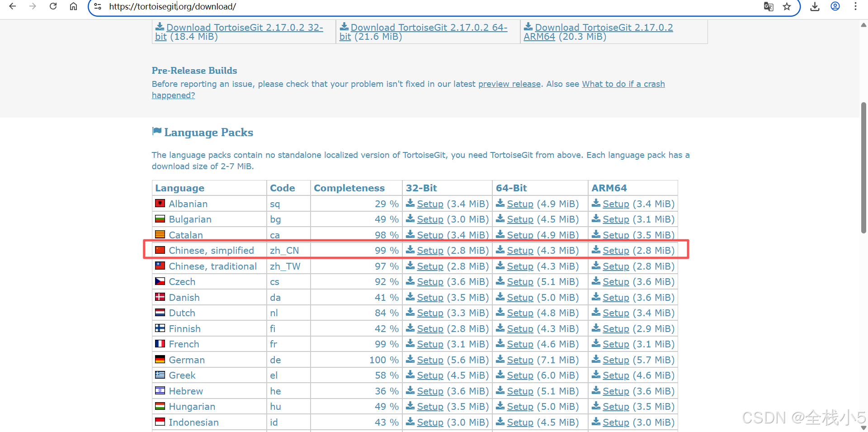Click the Dutch flag icon
Screen dimensions: 868x432
160,312
